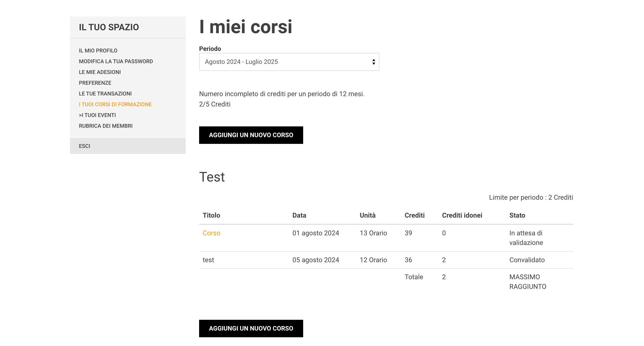This screenshot has height=346, width=644.
Task: Click the Crediti idonei column header
Action: coord(462,215)
